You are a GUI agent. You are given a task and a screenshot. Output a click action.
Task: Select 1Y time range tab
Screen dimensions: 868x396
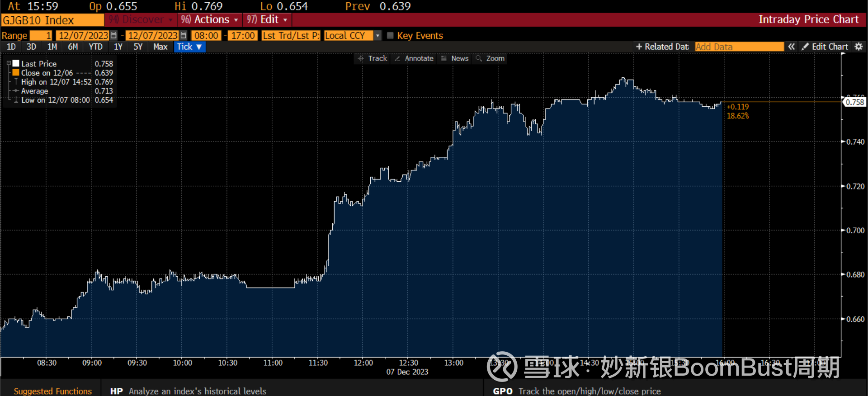(118, 47)
